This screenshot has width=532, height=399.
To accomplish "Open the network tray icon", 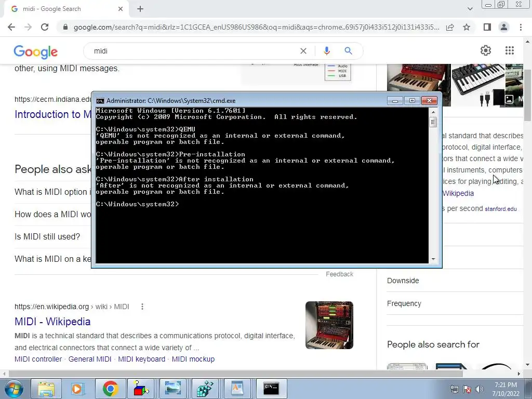I will 454,389.
